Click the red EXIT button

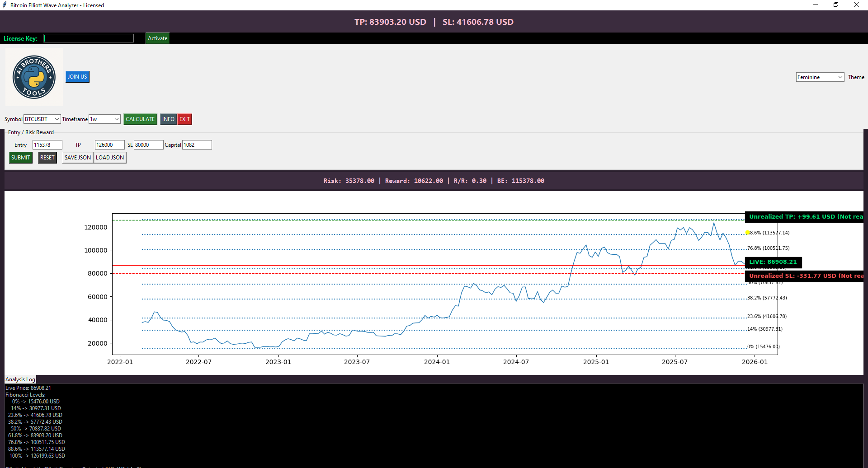point(184,119)
